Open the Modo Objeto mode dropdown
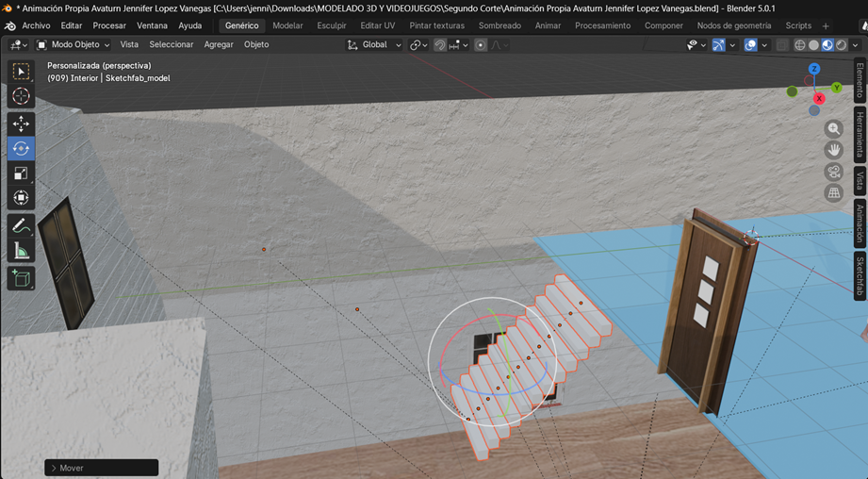 (x=74, y=44)
